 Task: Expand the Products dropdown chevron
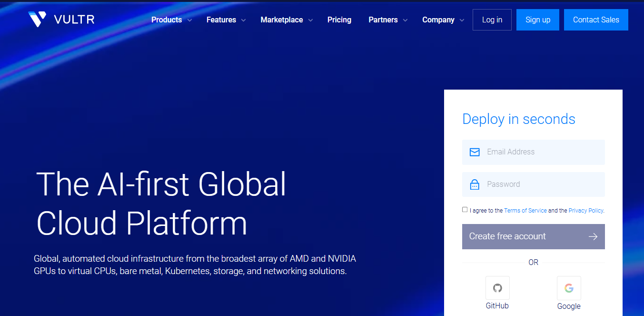(189, 20)
